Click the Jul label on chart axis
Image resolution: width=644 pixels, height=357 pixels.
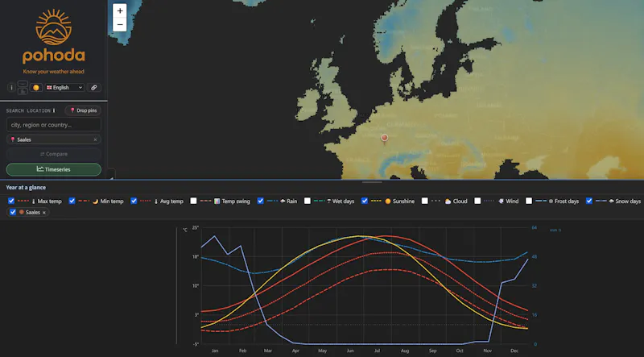377,351
